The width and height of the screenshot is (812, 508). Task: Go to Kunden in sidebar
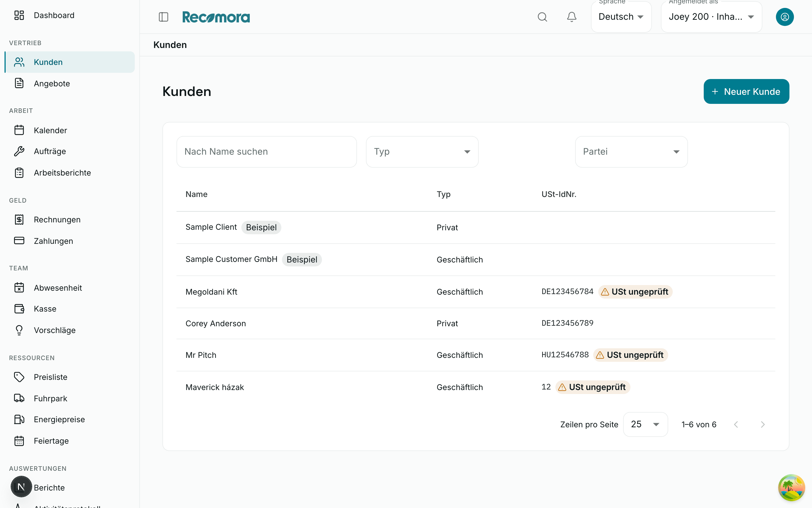(x=70, y=62)
